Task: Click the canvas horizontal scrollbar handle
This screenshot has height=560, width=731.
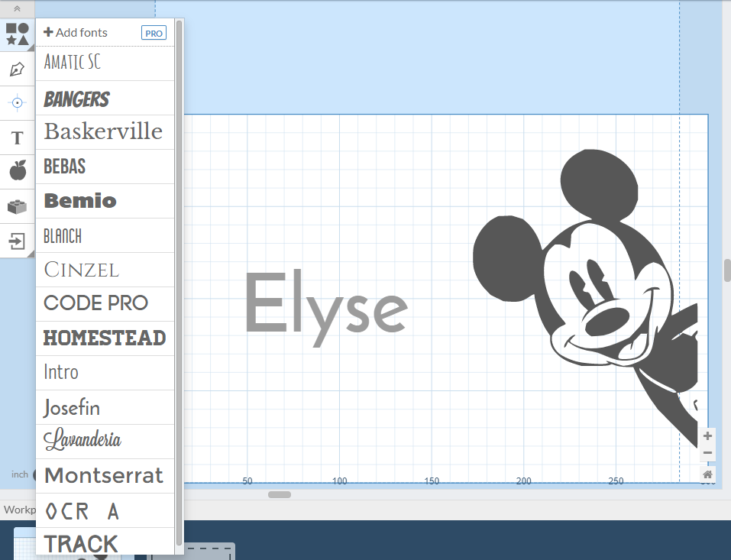Action: [x=280, y=494]
